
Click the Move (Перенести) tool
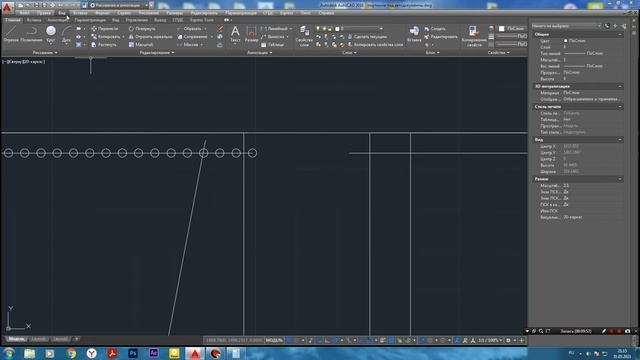[x=105, y=29]
